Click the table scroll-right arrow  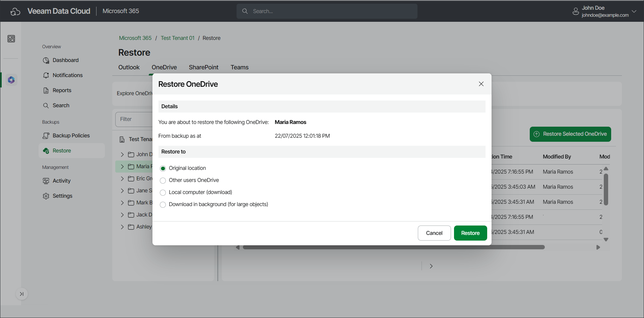598,247
